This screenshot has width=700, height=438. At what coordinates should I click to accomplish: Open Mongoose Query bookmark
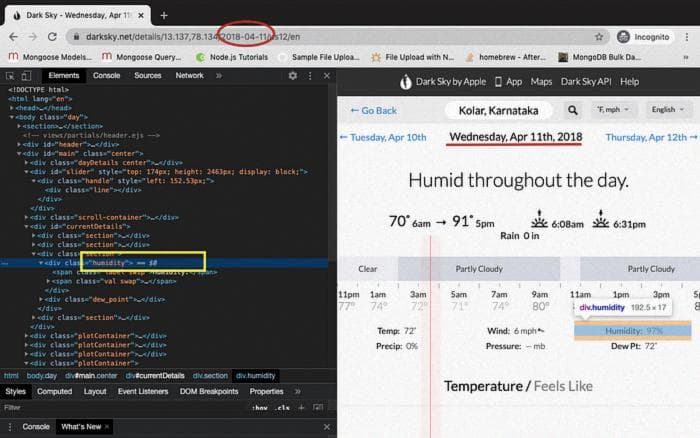click(142, 57)
